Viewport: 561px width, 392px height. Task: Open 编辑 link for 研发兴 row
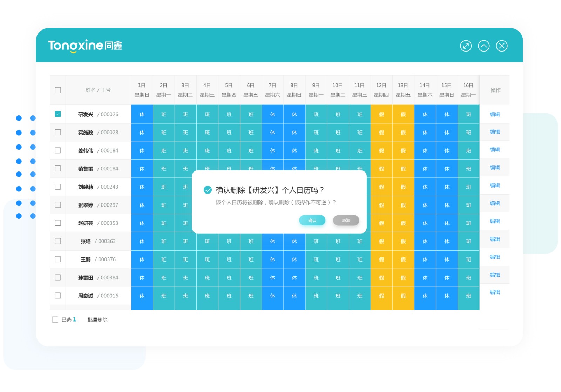click(x=495, y=114)
